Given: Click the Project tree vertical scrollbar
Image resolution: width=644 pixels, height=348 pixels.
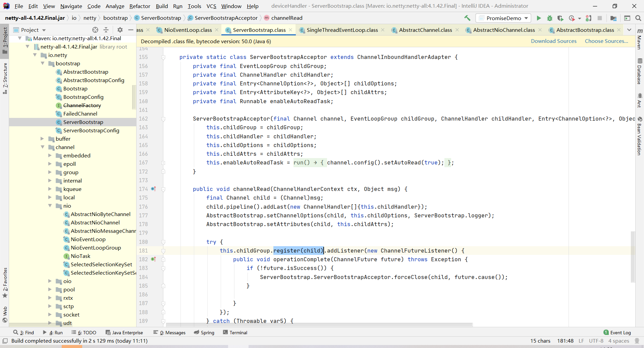Looking at the screenshot, I should (x=134, y=97).
